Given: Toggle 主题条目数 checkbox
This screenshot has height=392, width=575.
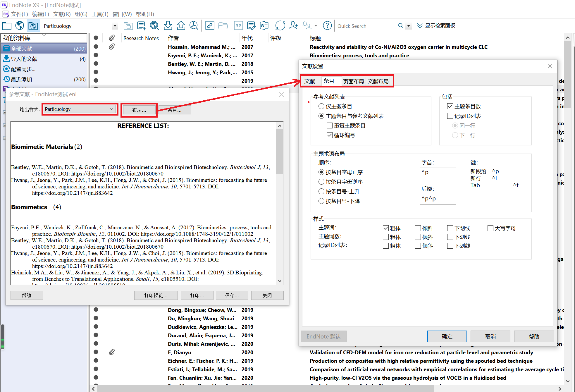Looking at the screenshot, I should tap(450, 106).
